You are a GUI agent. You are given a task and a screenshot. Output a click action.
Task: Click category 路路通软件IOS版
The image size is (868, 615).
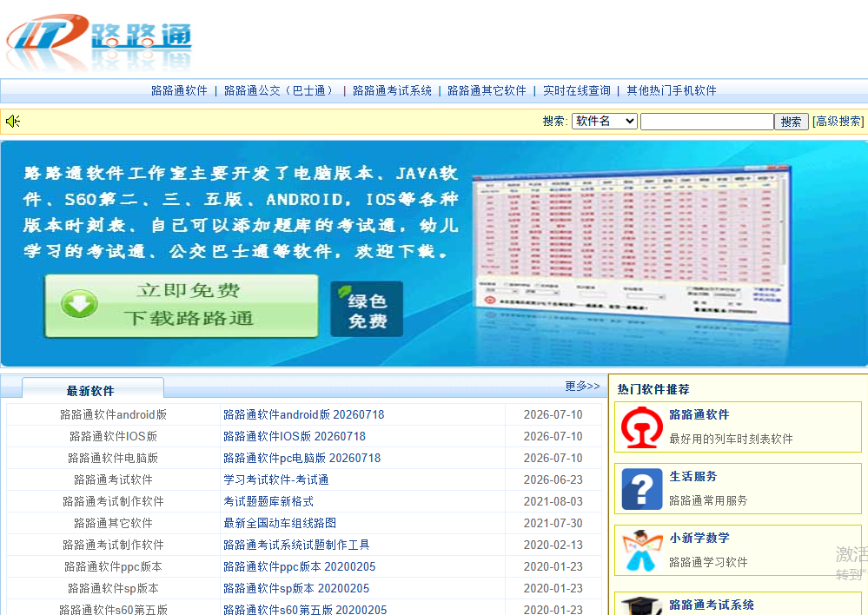pos(114,436)
